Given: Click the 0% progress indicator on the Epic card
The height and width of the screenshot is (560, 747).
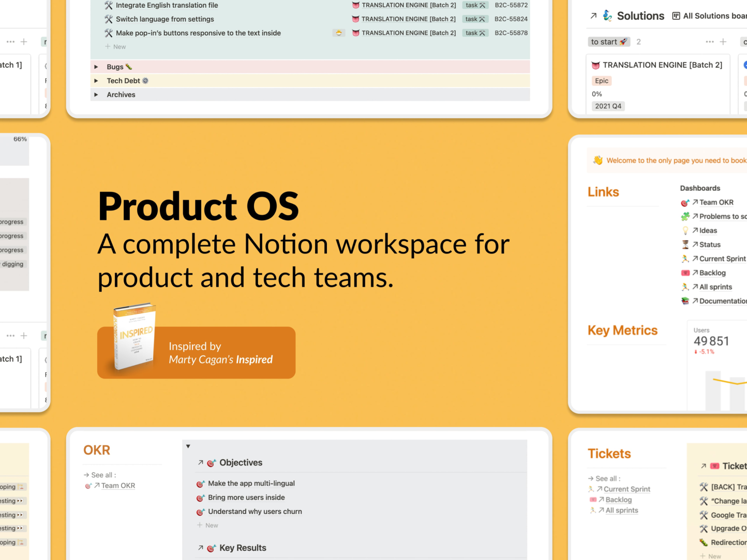Looking at the screenshot, I should (x=596, y=94).
